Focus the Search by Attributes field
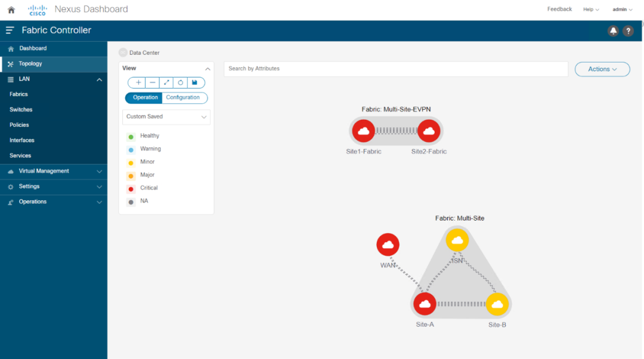 click(x=396, y=69)
